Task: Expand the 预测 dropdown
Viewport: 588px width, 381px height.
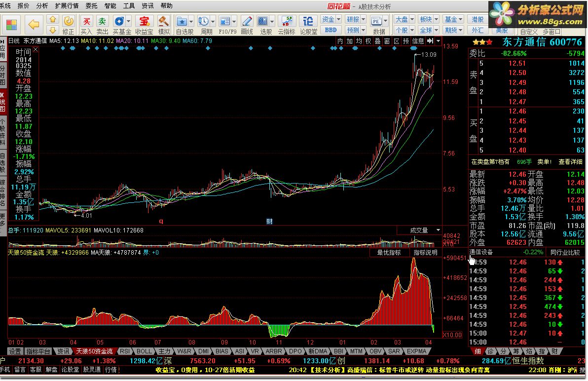Action: (x=364, y=30)
